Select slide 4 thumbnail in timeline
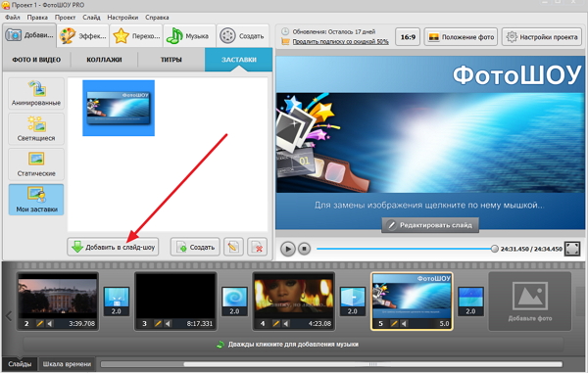This screenshot has height=373, width=588. pyautogui.click(x=294, y=302)
